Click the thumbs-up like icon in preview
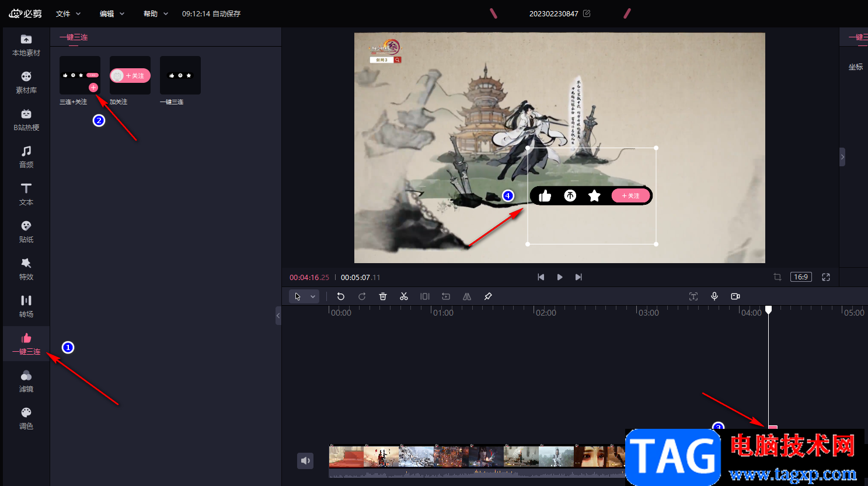The height and width of the screenshot is (486, 868). click(545, 196)
